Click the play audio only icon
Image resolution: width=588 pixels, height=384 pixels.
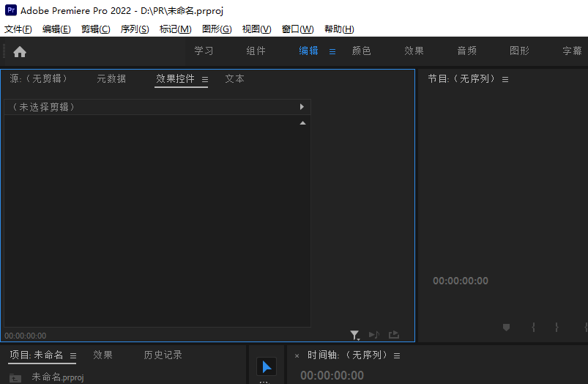(x=374, y=335)
